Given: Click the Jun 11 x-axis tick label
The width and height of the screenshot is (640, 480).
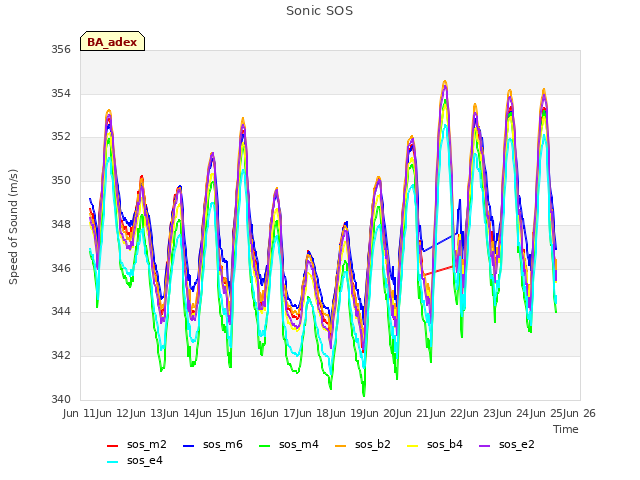Looking at the screenshot, I should pos(80,413).
